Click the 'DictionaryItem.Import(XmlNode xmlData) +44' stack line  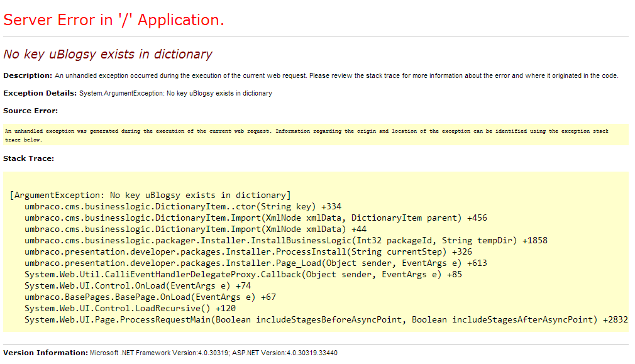196,229
